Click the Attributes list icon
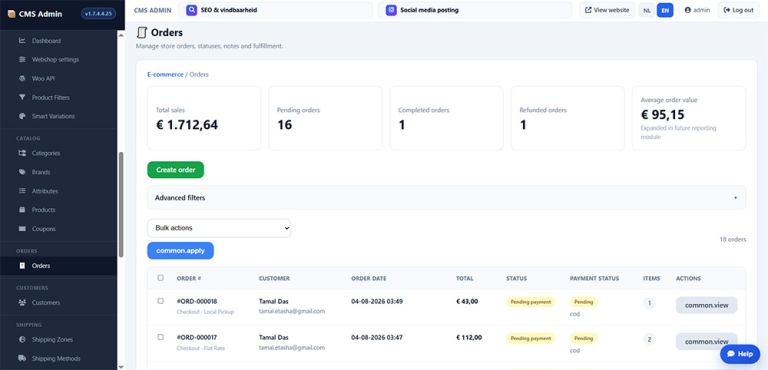Viewport: 768px width, 370px height. point(22,191)
